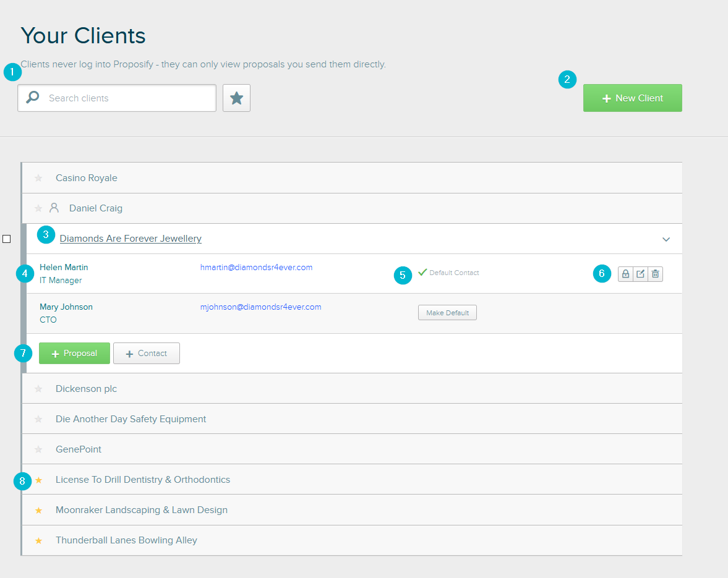
Task: Expand License To Drill Dentistry row
Action: coord(352,479)
